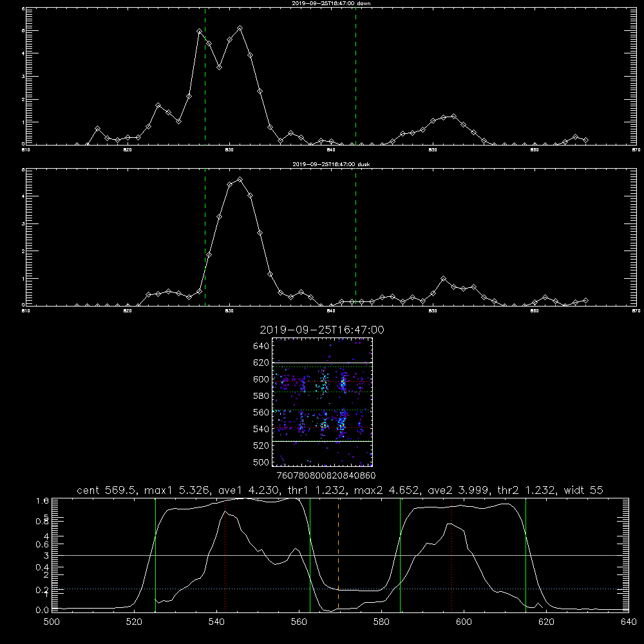Click the '620' label on center image y-axis

tap(261, 363)
